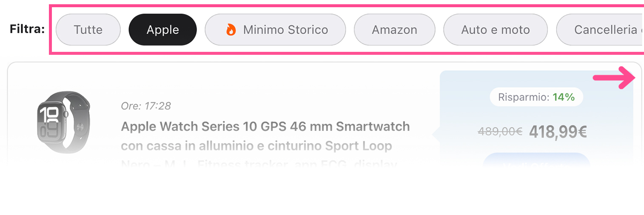644x215 pixels.
Task: Click the green 14% savings value
Action: [564, 97]
